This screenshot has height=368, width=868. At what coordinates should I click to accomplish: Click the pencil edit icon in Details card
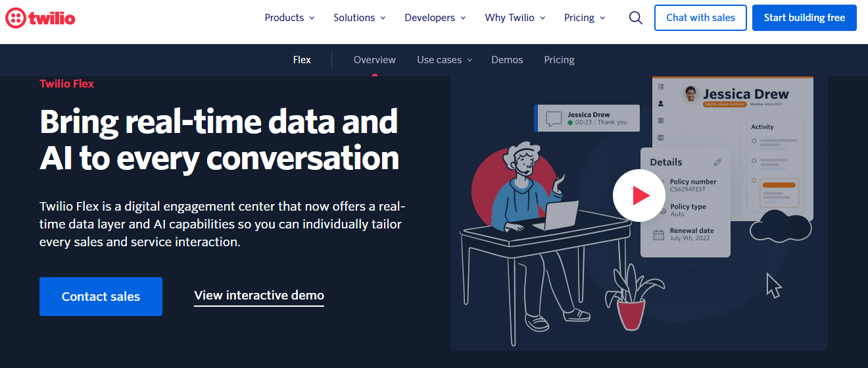tap(717, 162)
